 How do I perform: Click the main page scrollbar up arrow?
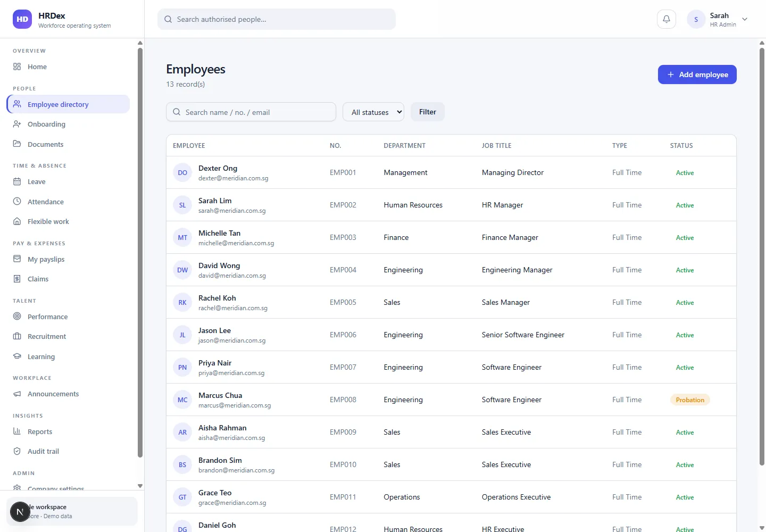762,42
